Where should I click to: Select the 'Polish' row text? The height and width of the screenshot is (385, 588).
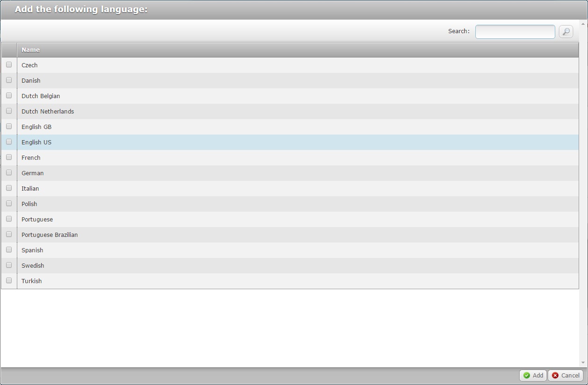coord(29,204)
